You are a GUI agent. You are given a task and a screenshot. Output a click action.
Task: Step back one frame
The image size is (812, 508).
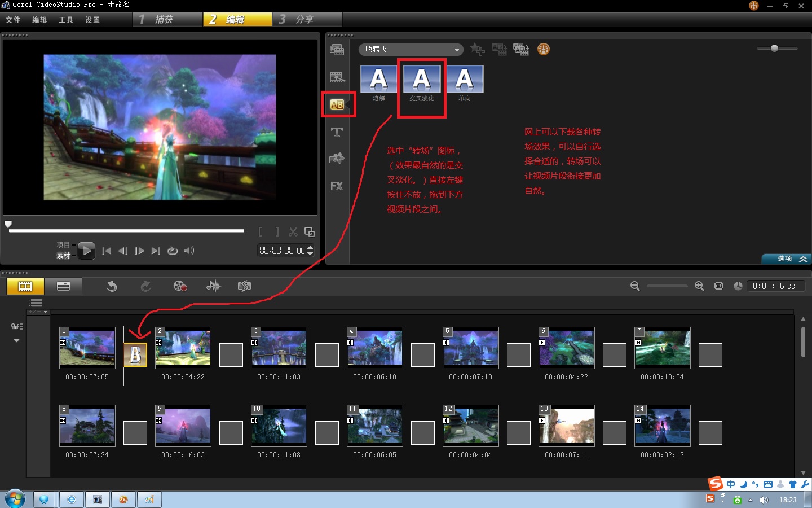click(123, 251)
